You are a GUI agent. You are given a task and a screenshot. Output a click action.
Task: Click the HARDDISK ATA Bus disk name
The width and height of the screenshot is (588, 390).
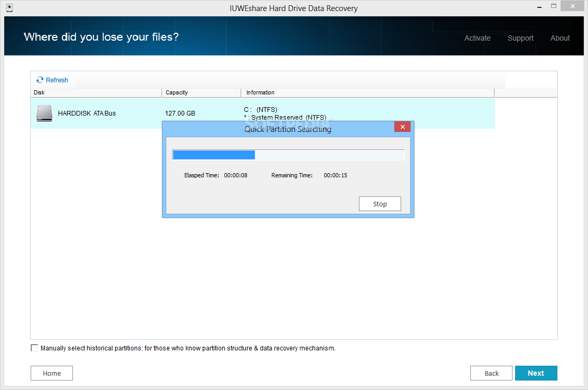(87, 113)
